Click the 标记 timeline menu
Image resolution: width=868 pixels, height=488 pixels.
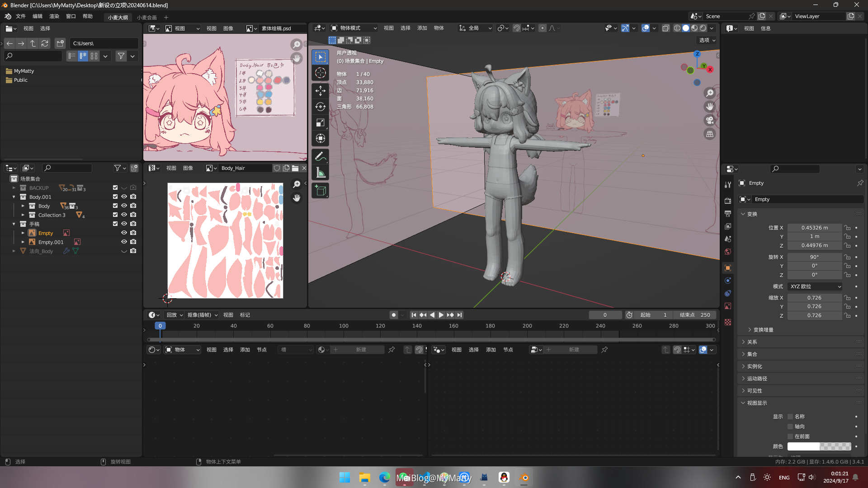coord(245,315)
